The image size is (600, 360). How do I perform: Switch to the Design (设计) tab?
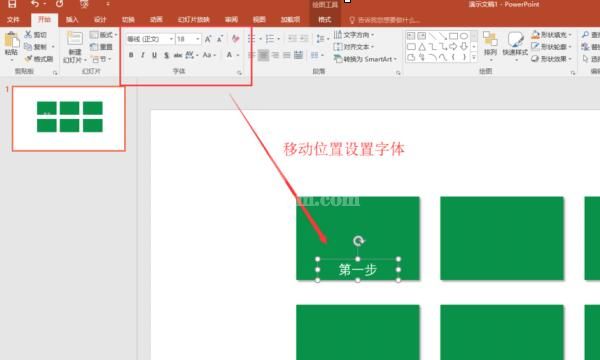click(100, 20)
